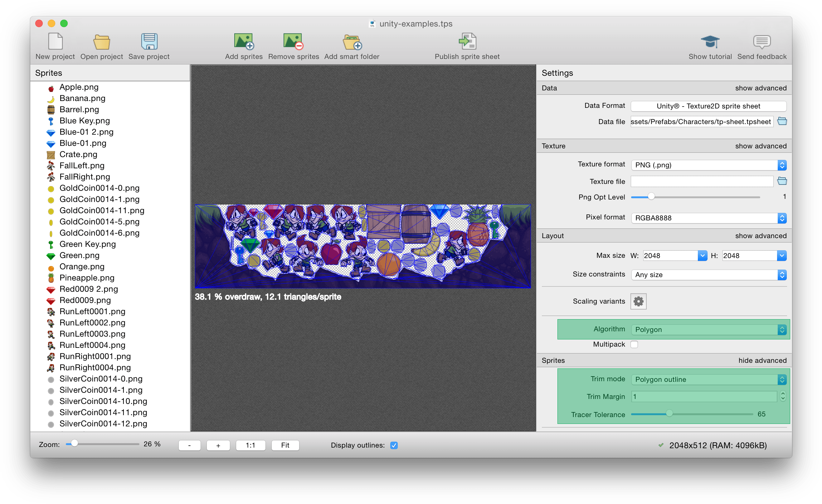Open the Pixel format RGBA8888 dropdown

point(708,218)
